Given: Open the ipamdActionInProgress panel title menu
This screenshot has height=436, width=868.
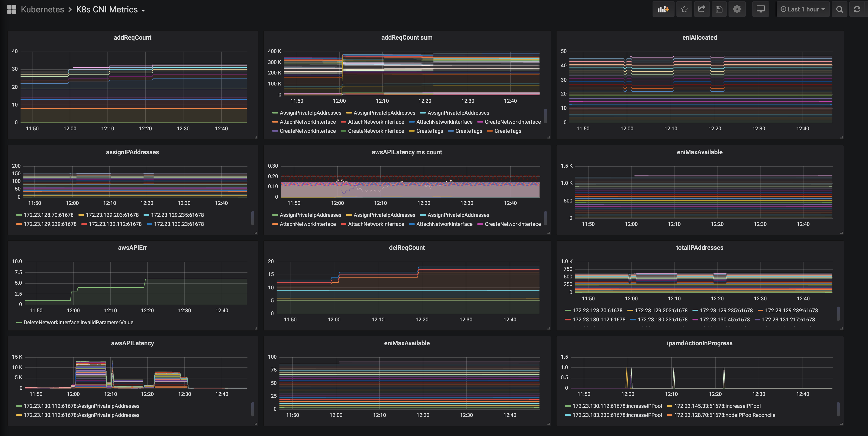Looking at the screenshot, I should [x=700, y=343].
